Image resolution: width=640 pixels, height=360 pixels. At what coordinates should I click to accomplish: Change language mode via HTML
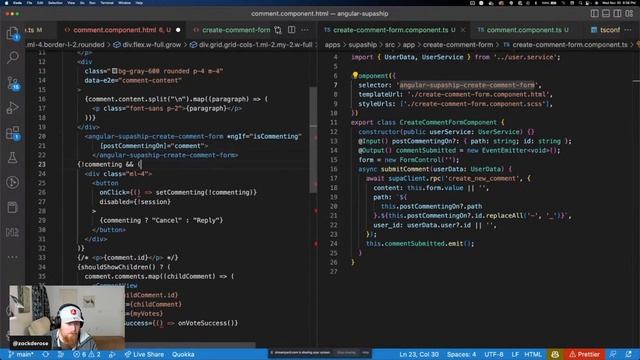coord(533,354)
